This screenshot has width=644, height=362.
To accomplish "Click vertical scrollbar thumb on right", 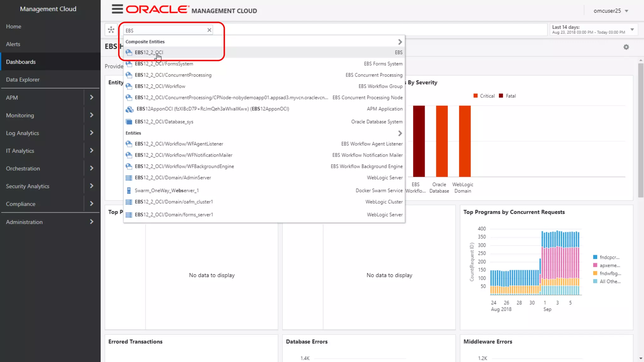I will 641,130.
